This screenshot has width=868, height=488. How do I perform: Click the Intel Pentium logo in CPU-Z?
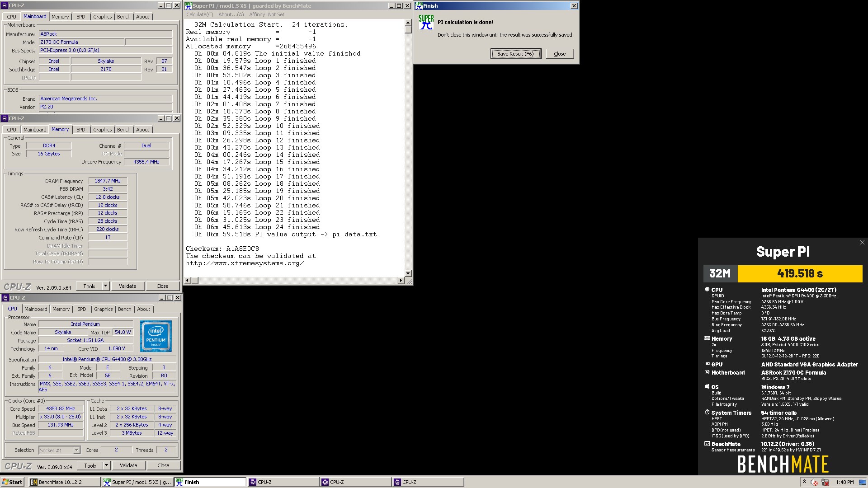pyautogui.click(x=156, y=336)
